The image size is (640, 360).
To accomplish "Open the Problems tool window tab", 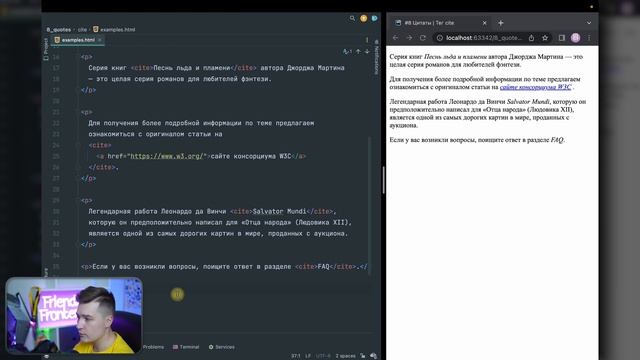I will (153, 347).
